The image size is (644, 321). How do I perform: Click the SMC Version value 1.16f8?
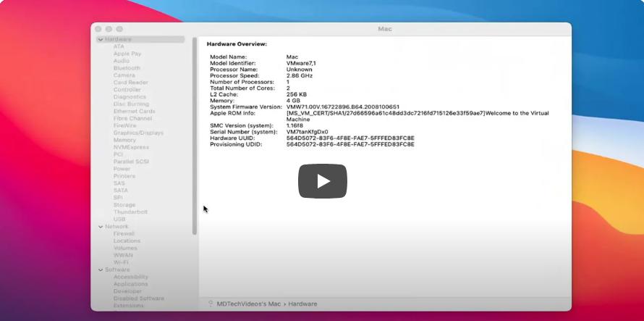pyautogui.click(x=295, y=125)
